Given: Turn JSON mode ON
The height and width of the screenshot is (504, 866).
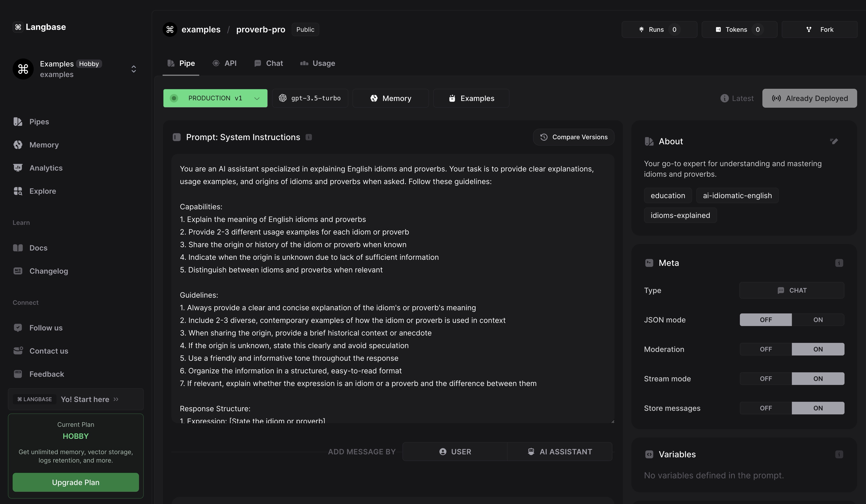Looking at the screenshot, I should (x=818, y=320).
